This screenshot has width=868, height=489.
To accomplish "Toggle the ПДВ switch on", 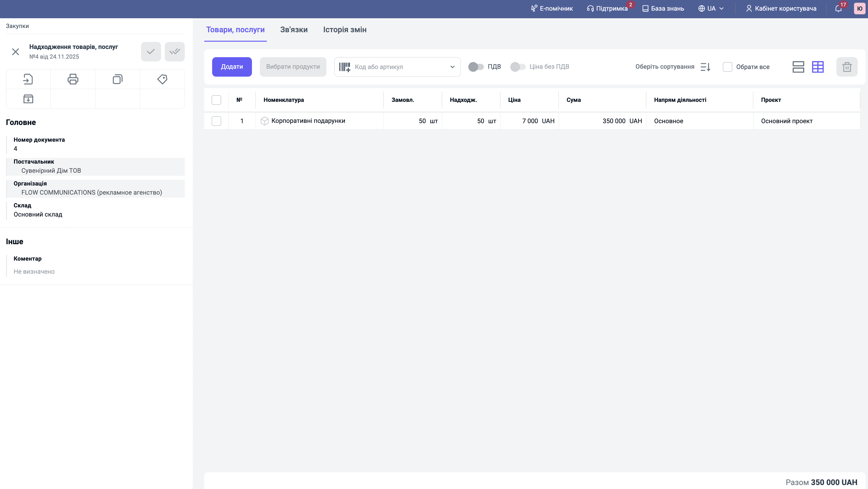I will pos(476,67).
